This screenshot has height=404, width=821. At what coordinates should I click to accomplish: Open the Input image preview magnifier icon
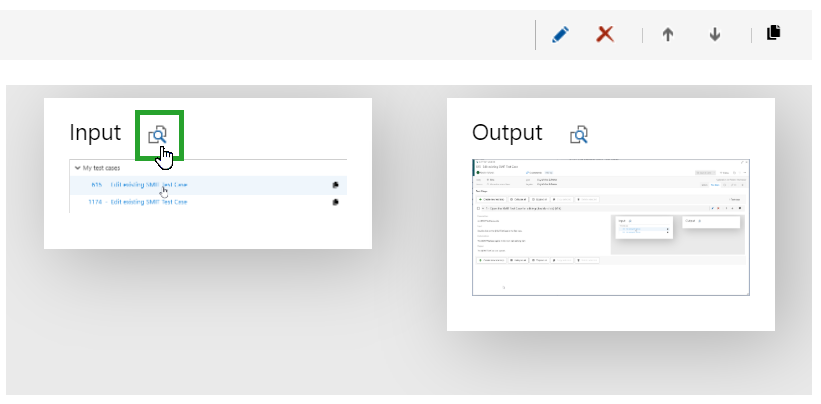(x=159, y=134)
